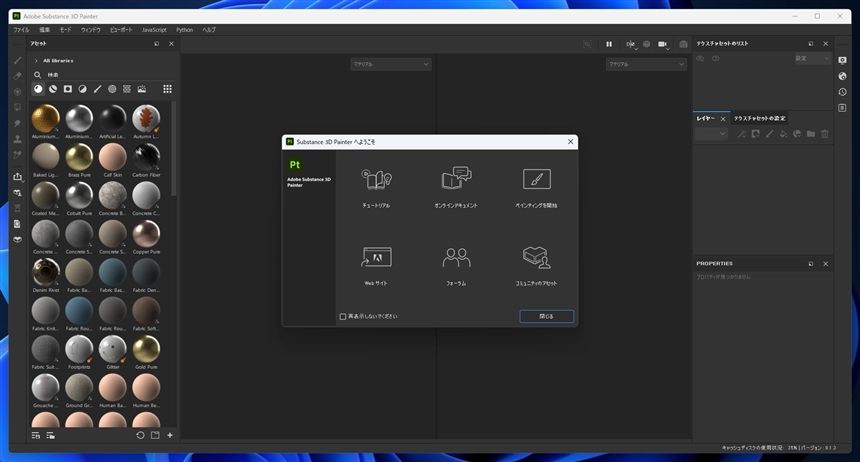Click the export/send to icon in left toolbar

click(x=18, y=177)
